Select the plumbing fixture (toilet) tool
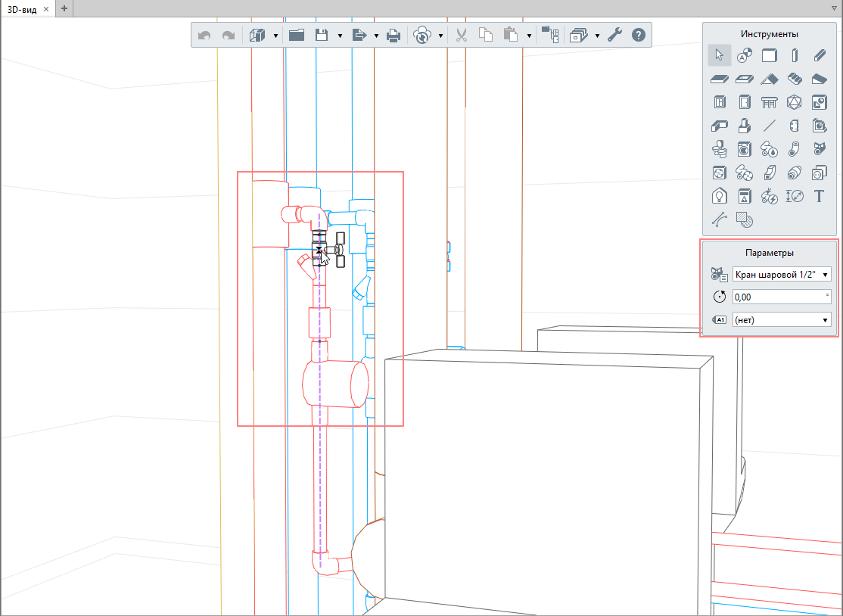 pos(719,149)
